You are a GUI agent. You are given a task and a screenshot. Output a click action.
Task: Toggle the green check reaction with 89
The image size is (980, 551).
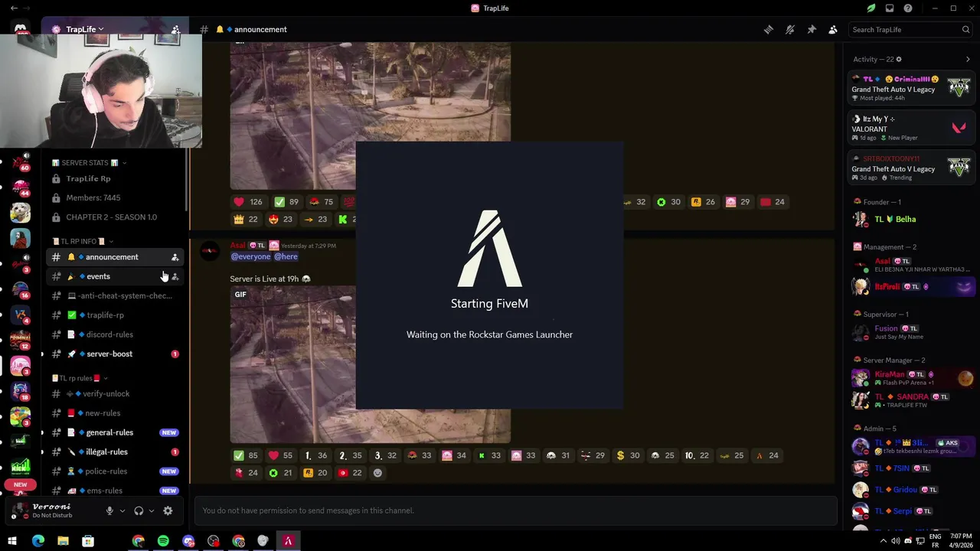[x=286, y=202]
